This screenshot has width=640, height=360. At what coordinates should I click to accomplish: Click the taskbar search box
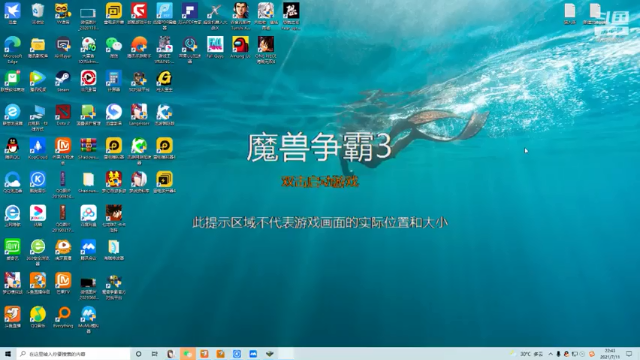pyautogui.click(x=73, y=354)
